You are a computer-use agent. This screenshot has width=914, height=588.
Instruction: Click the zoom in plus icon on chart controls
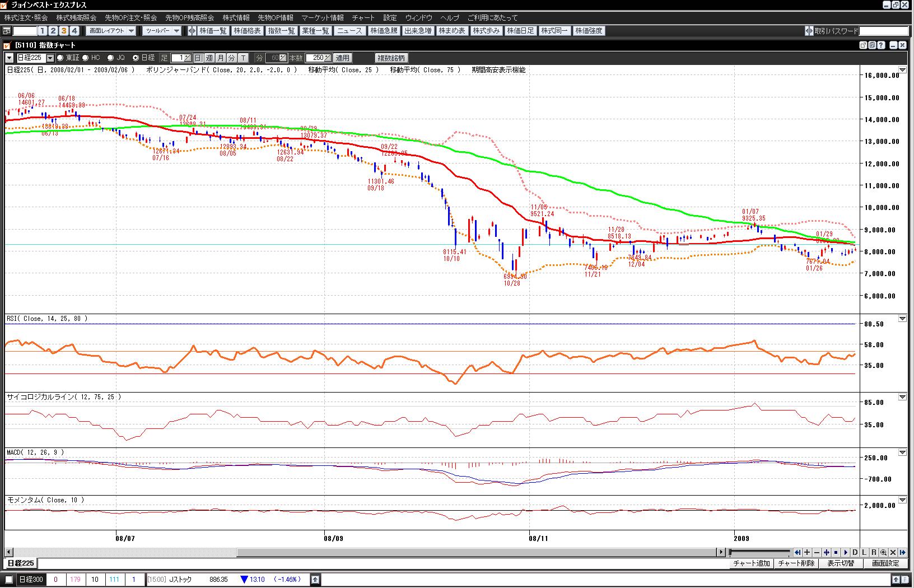807,552
